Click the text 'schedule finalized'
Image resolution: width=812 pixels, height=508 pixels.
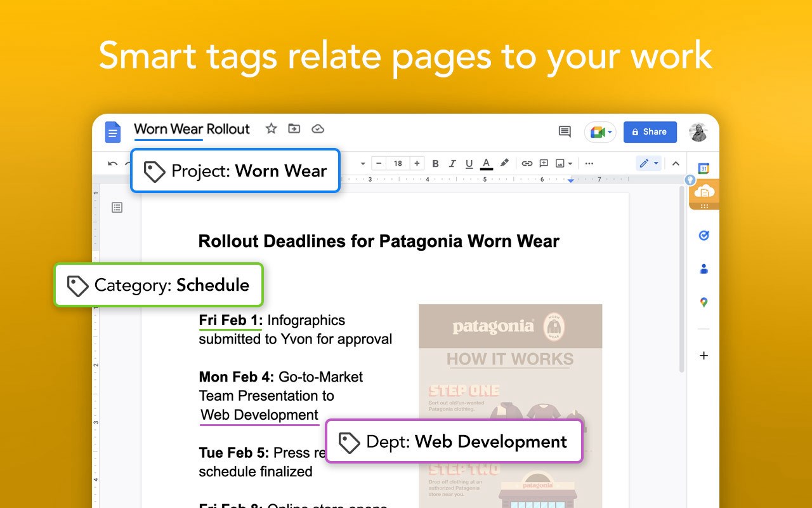click(256, 472)
